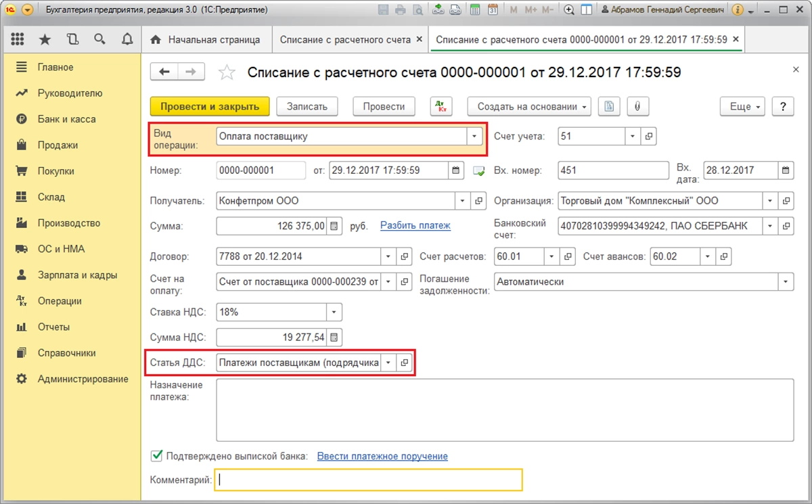Close the Списание с расчетного счета list tab

pos(420,39)
